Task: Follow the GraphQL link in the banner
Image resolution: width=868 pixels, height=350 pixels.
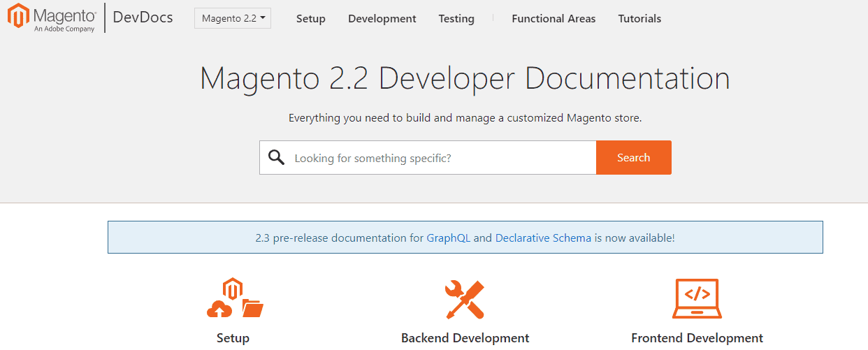Action: click(x=448, y=238)
